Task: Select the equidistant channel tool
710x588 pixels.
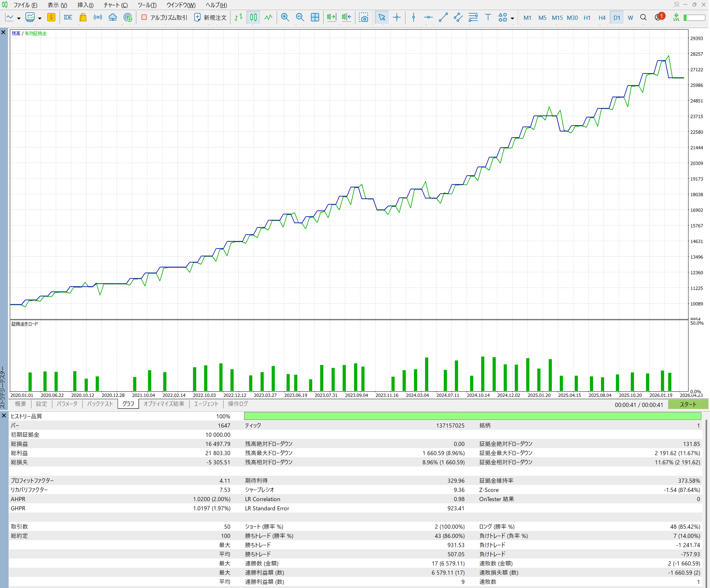Action: tap(458, 17)
